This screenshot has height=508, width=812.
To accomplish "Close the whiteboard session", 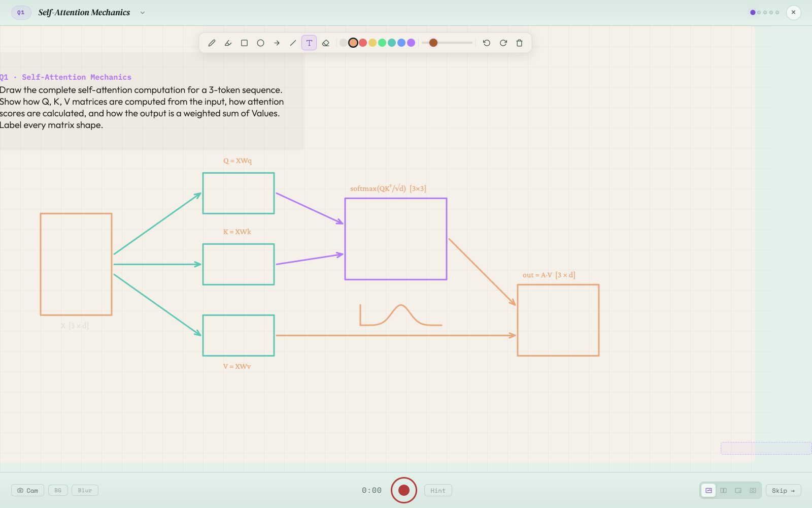I will [794, 12].
